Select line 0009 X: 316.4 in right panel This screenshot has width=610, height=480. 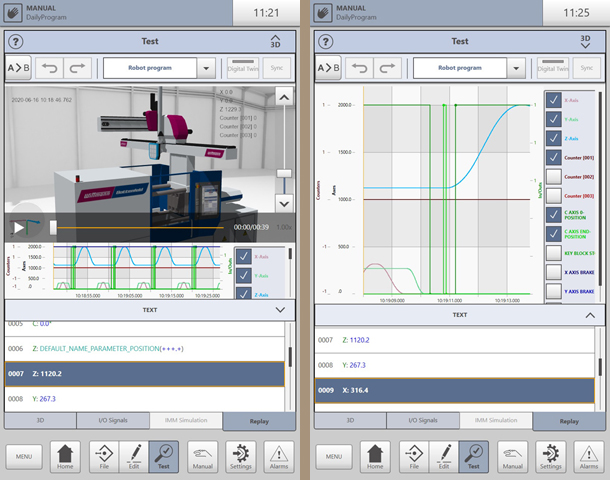pos(455,390)
